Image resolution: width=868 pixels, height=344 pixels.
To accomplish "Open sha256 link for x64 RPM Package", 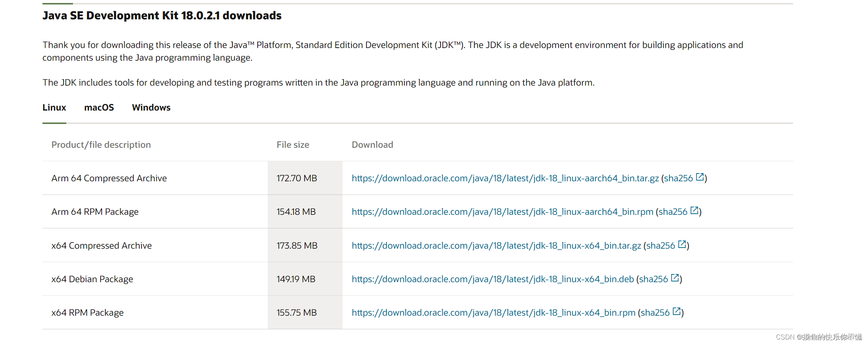I will [x=655, y=313].
